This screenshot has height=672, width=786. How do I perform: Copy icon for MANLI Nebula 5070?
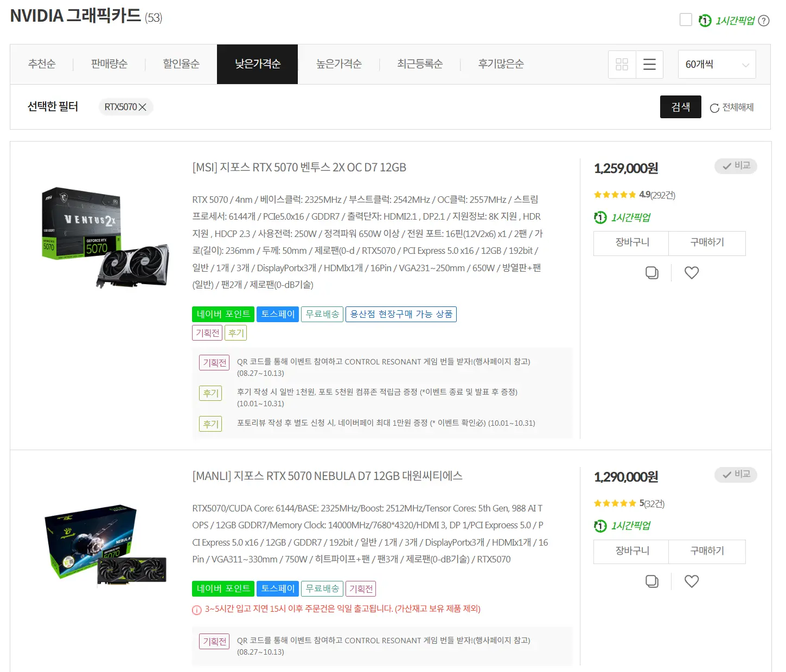click(651, 581)
